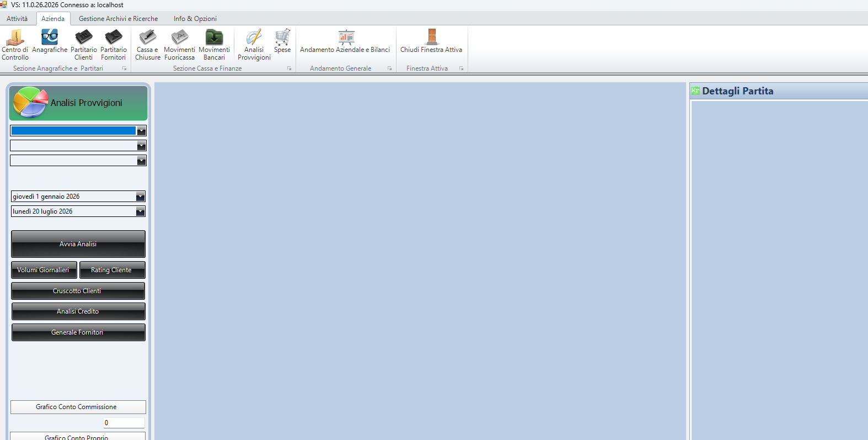Screen dimensions: 868x440
Task: Open the start date picker dropdown
Action: 140,197
